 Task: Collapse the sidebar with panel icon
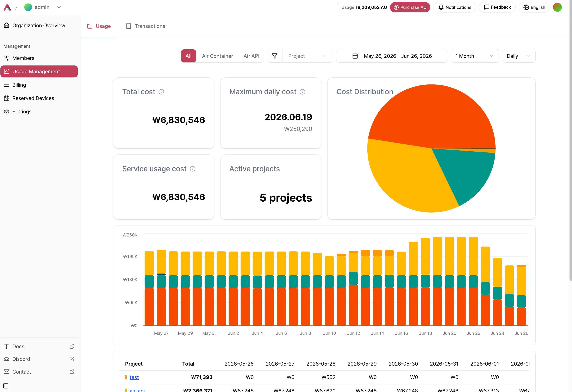tap(6, 386)
